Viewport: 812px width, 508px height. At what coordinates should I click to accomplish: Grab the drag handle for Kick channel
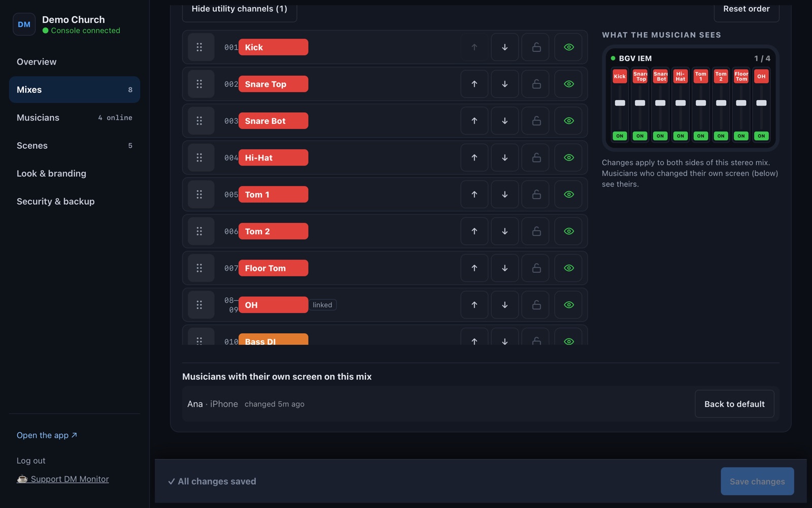click(x=201, y=47)
